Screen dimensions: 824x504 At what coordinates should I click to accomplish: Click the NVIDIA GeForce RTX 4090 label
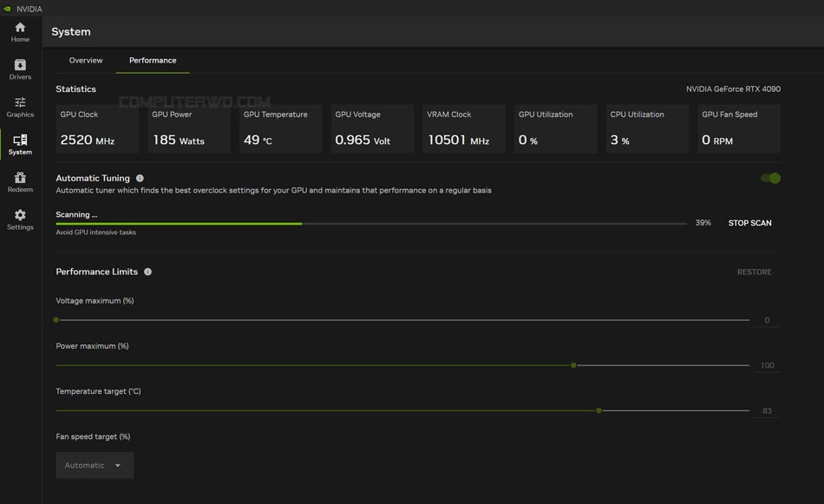click(733, 89)
